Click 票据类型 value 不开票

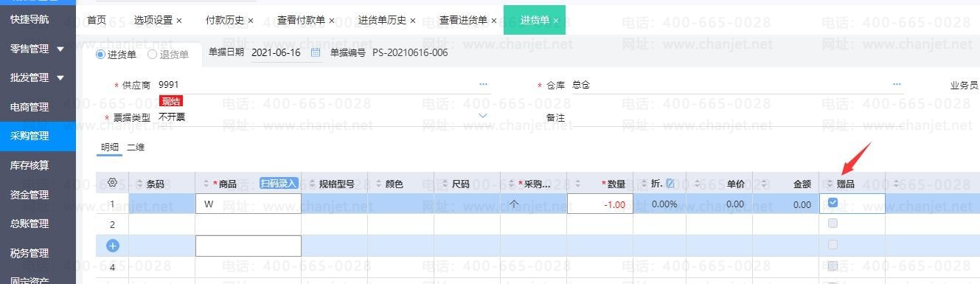coord(172,117)
